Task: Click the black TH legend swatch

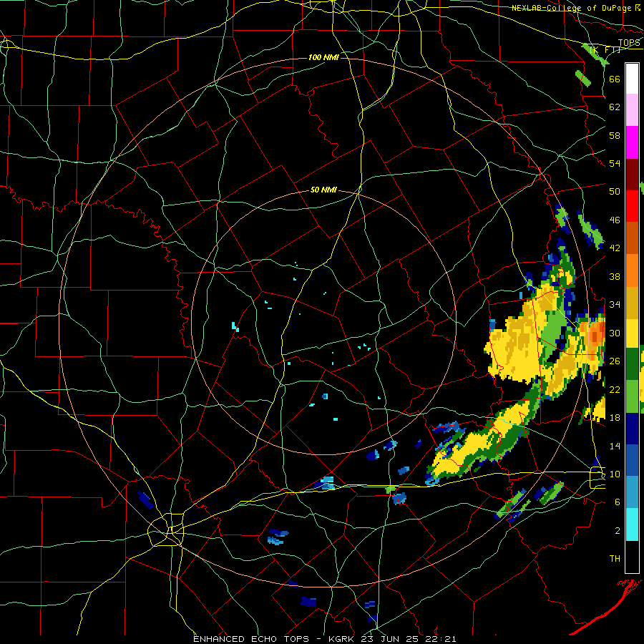Action: pyautogui.click(x=632, y=557)
